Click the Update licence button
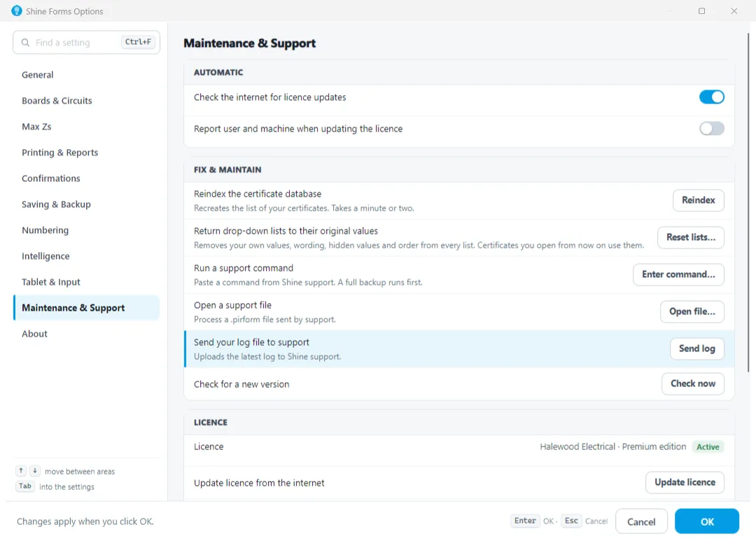Image resolution: width=756 pixels, height=541 pixels. 685,483
